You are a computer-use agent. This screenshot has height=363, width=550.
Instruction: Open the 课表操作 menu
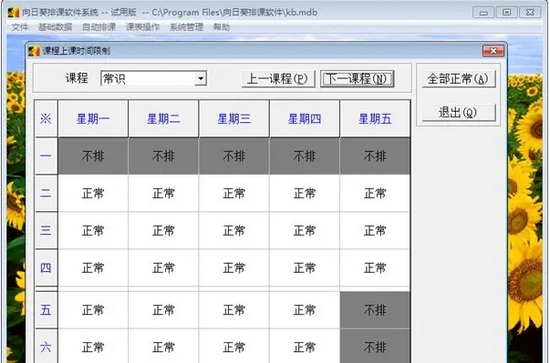143,27
